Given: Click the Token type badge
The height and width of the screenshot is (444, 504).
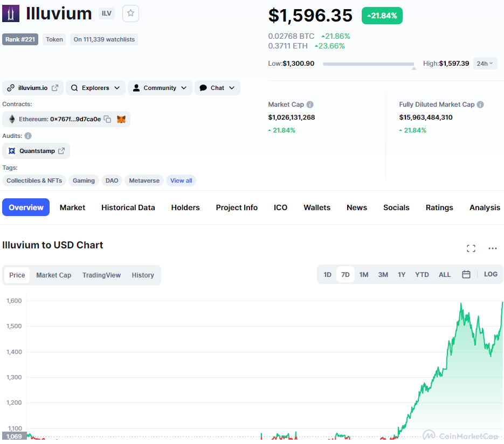Looking at the screenshot, I should click(x=54, y=39).
